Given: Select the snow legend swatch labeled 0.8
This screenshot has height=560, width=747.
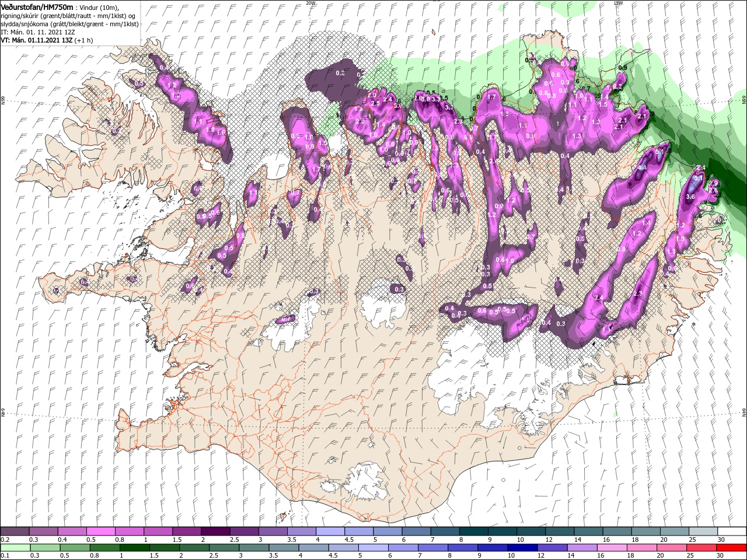Looking at the screenshot, I should click(129, 531).
